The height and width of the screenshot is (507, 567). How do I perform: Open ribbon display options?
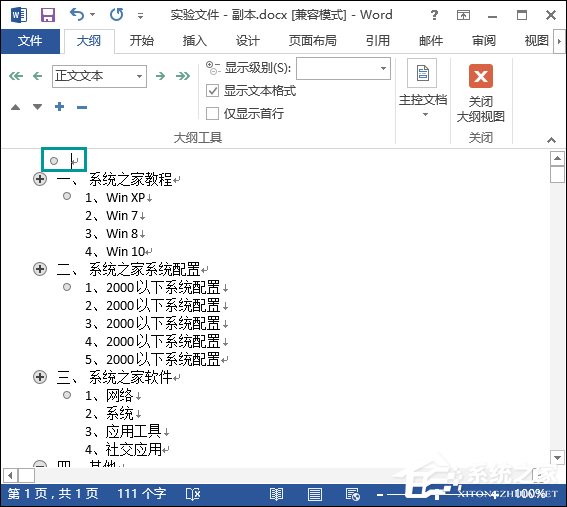click(463, 15)
